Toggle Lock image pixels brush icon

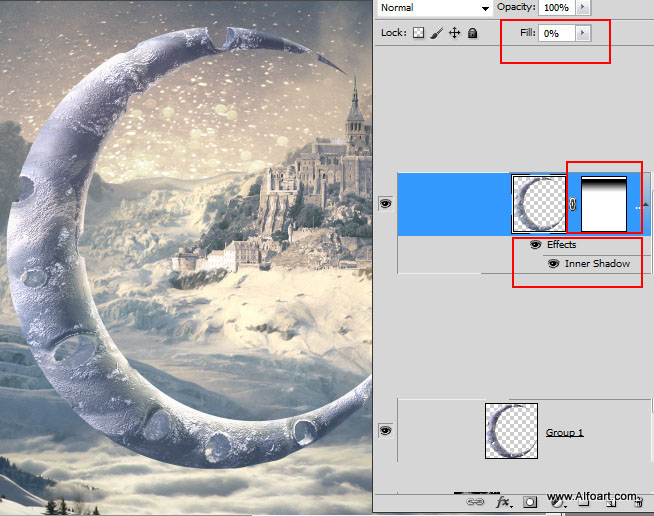pos(436,33)
